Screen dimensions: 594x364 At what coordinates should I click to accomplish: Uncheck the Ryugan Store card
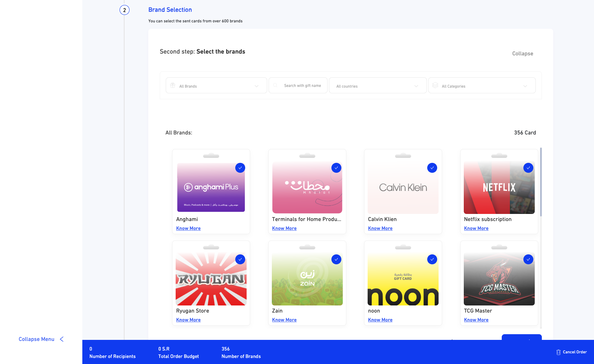click(x=240, y=259)
